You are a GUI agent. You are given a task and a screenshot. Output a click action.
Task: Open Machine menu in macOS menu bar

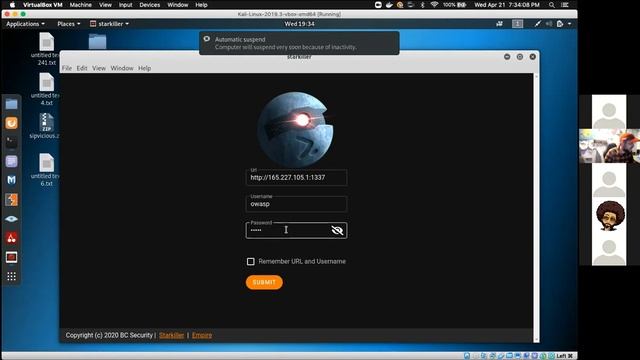[80, 5]
